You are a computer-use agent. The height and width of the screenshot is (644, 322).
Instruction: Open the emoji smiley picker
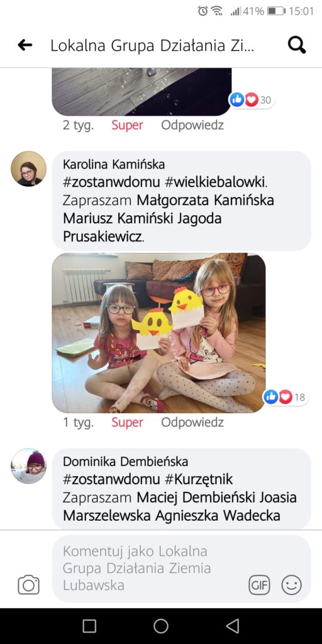tap(292, 585)
